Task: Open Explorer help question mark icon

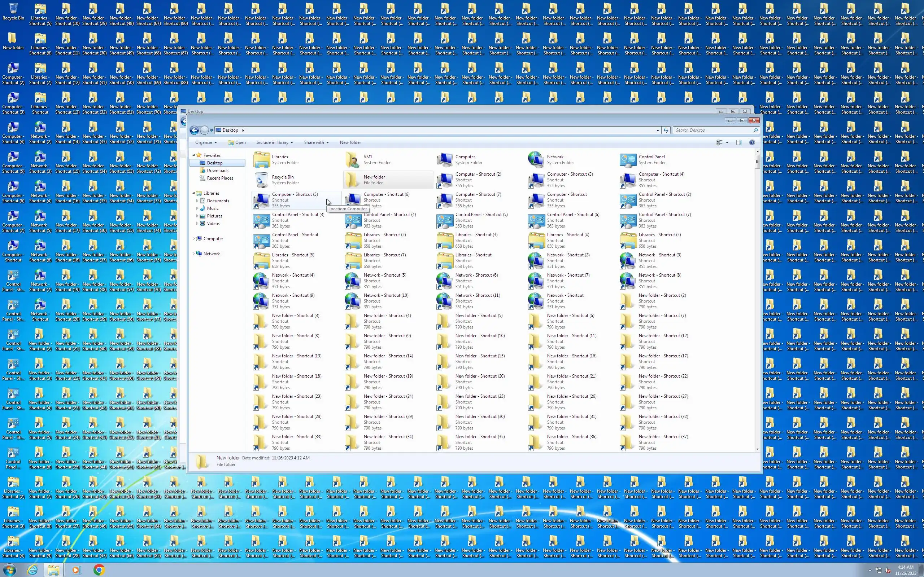Action: (752, 143)
